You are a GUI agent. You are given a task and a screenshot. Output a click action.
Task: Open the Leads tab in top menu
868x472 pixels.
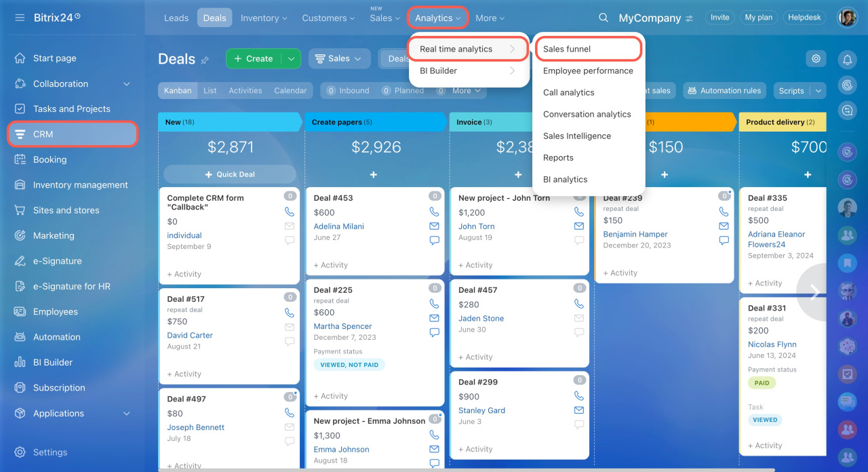(x=176, y=18)
